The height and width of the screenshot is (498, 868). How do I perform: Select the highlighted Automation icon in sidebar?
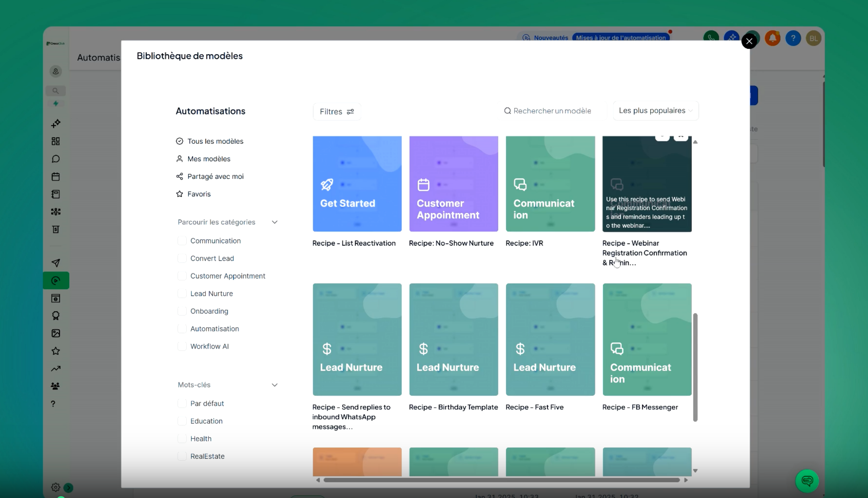56,281
